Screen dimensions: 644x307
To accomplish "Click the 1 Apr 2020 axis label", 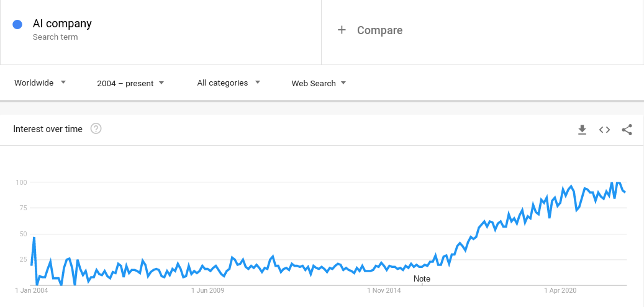I will 560,291.
